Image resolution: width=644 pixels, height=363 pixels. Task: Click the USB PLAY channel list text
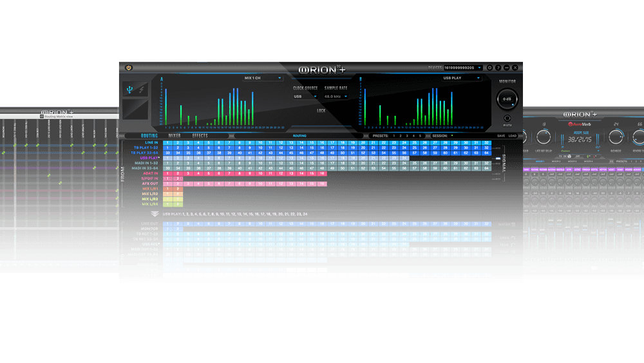coord(235,214)
